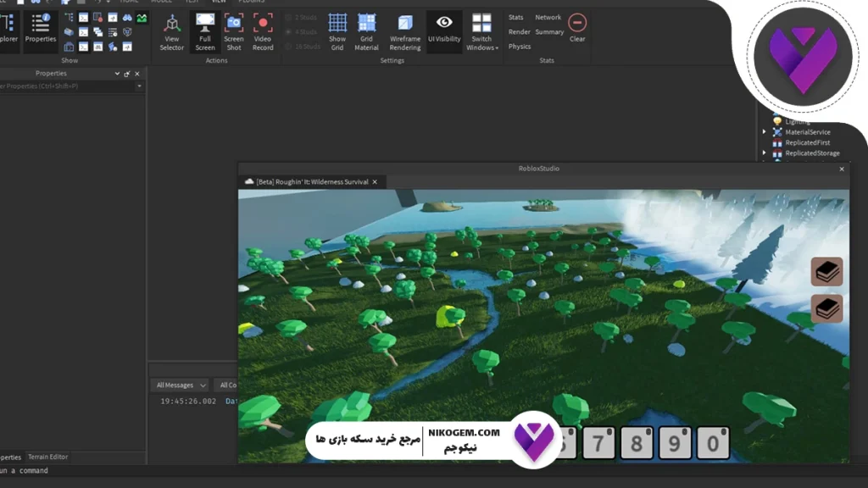Select the ReplicatedFirst item in Explorer
Viewport: 868px width, 488px height.
[x=807, y=142]
